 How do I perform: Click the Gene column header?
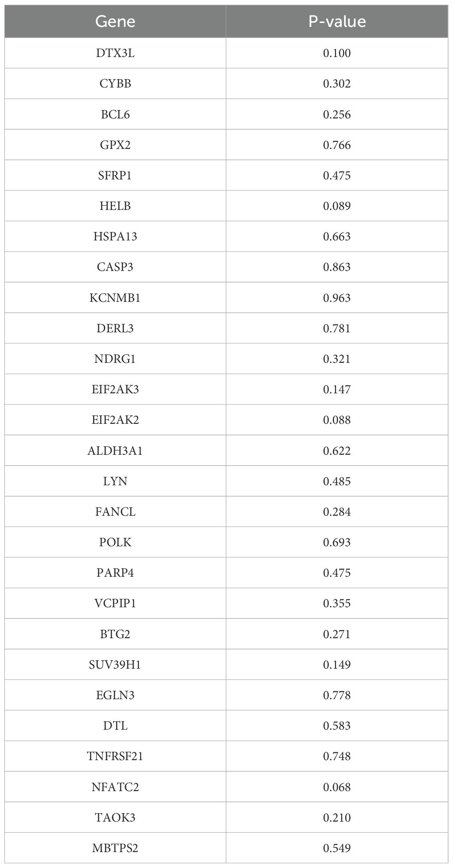tap(115, 22)
